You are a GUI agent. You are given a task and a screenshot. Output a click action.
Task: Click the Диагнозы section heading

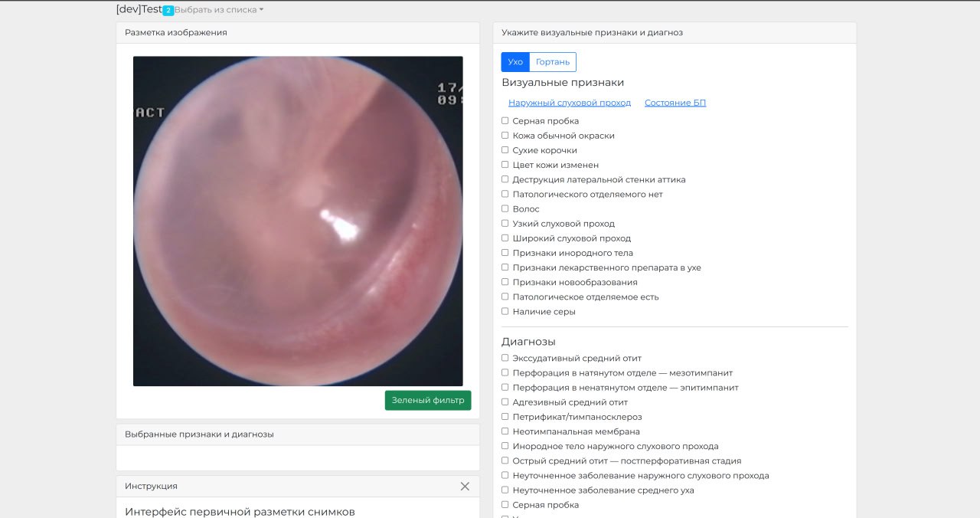click(528, 341)
